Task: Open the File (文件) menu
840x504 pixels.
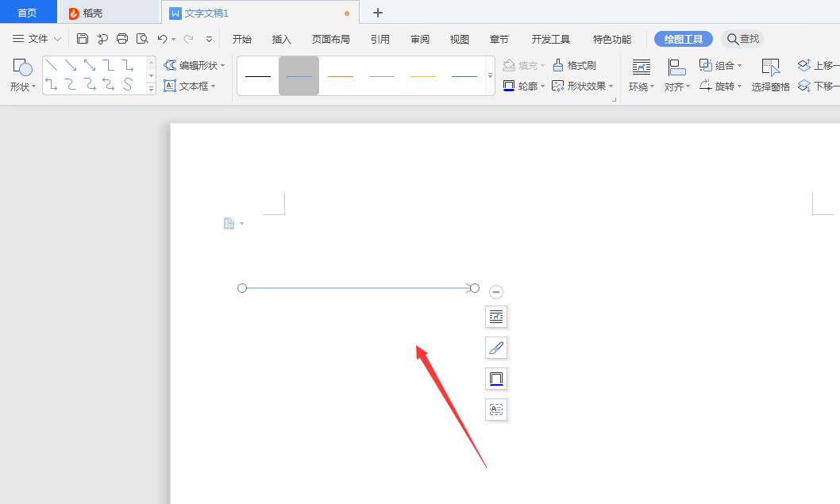Action: click(x=37, y=38)
